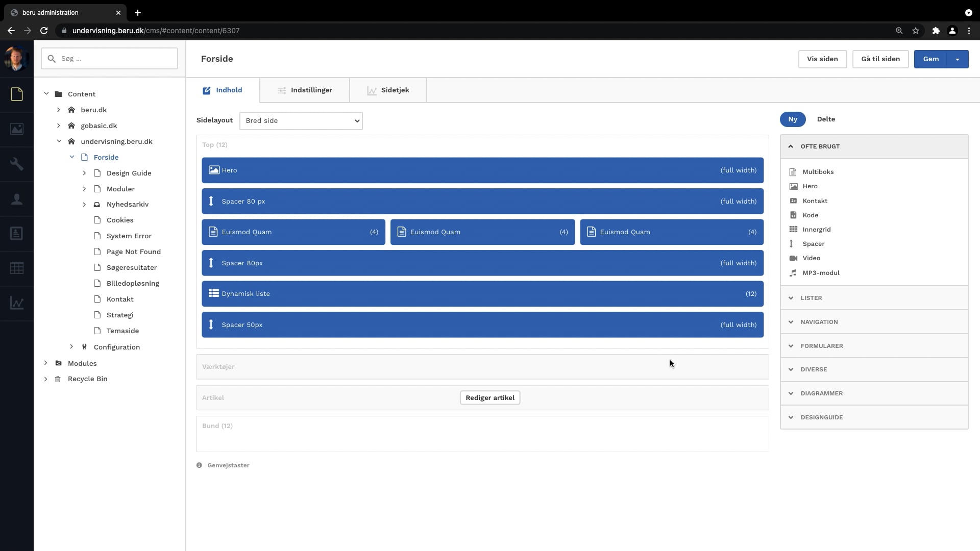The width and height of the screenshot is (980, 551).
Task: Click the Indstillinger tab icon
Action: point(281,90)
